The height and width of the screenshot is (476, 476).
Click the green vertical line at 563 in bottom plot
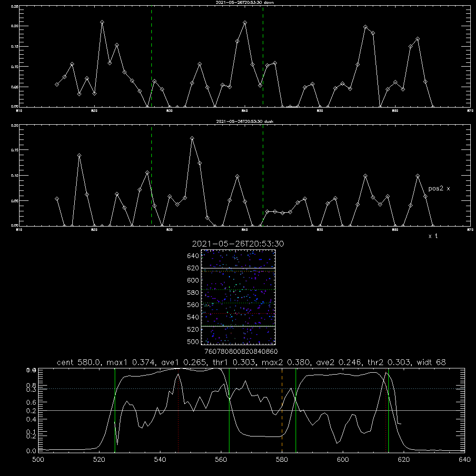tap(229, 410)
